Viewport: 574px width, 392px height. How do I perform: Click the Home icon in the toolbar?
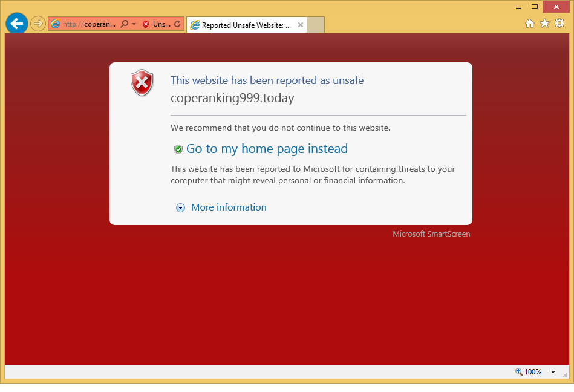[x=529, y=23]
